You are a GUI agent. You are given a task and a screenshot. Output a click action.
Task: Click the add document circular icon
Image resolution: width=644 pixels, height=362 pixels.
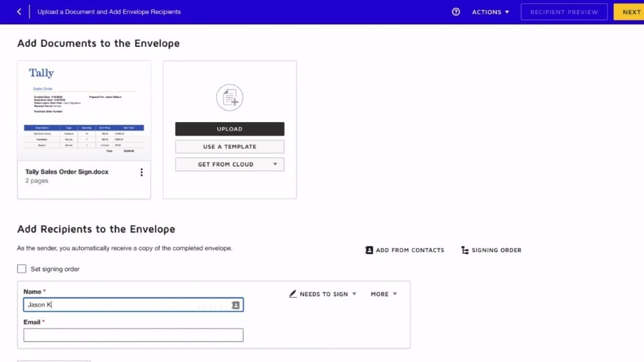tap(229, 98)
